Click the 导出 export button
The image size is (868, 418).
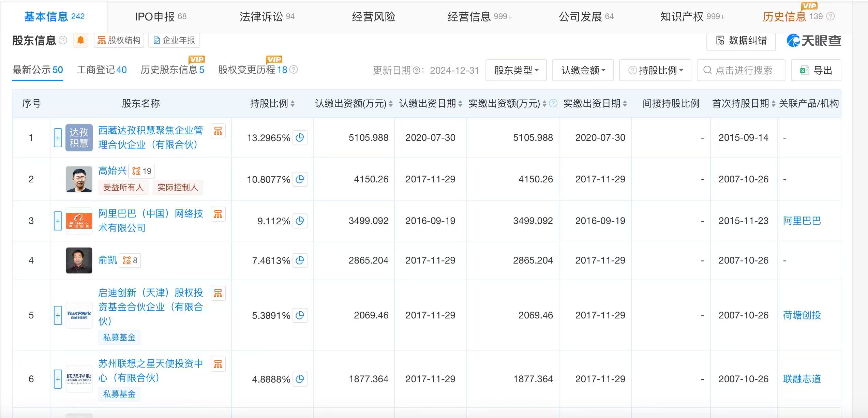pyautogui.click(x=816, y=70)
